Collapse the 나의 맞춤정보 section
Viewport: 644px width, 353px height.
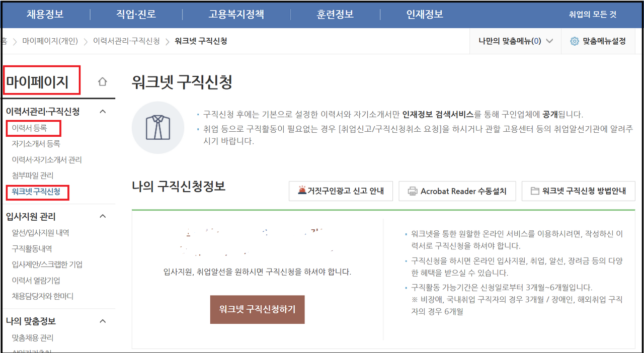click(103, 321)
